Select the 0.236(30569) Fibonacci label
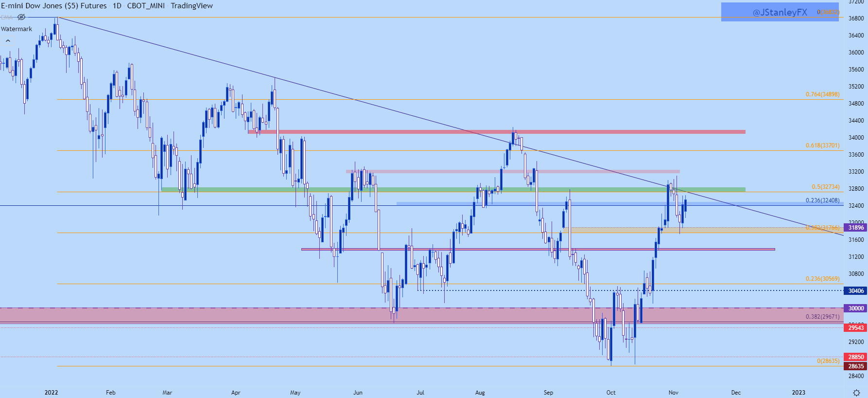The height and width of the screenshot is (398, 868). tap(822, 279)
